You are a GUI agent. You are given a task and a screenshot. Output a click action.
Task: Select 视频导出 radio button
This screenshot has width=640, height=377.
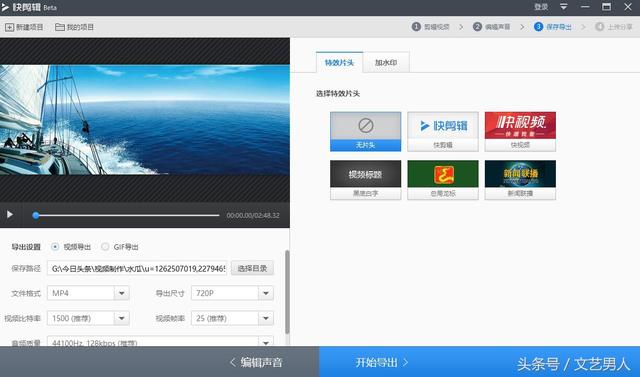(55, 247)
